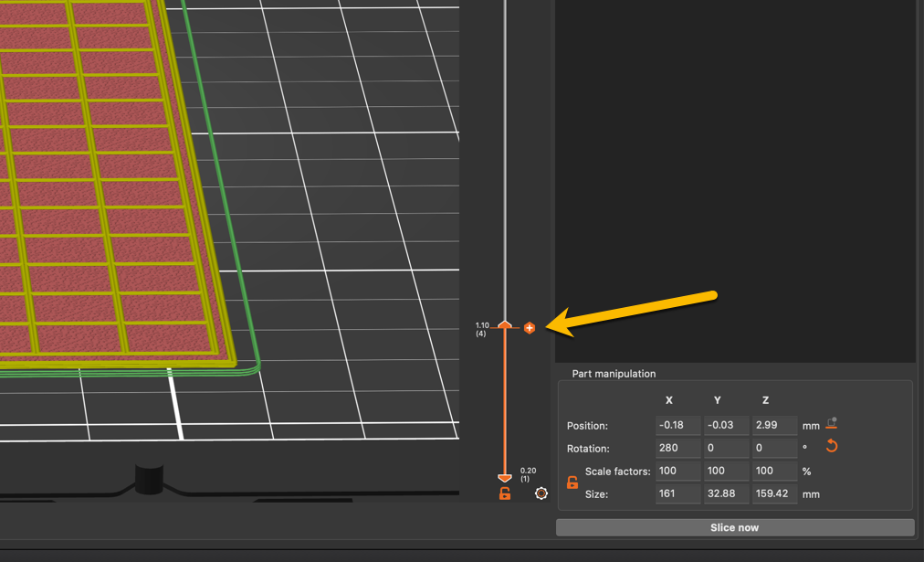924x562 pixels.
Task: Add a color change at layer 4
Action: [530, 326]
